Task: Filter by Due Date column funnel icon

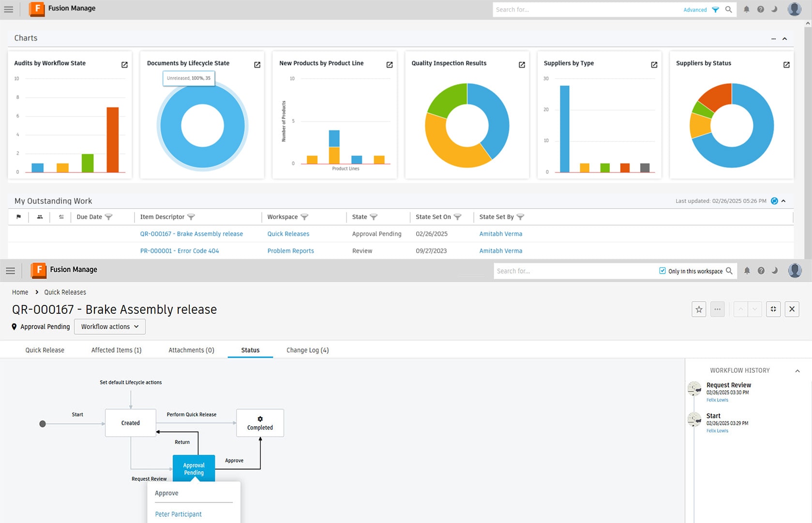Action: [x=109, y=217]
